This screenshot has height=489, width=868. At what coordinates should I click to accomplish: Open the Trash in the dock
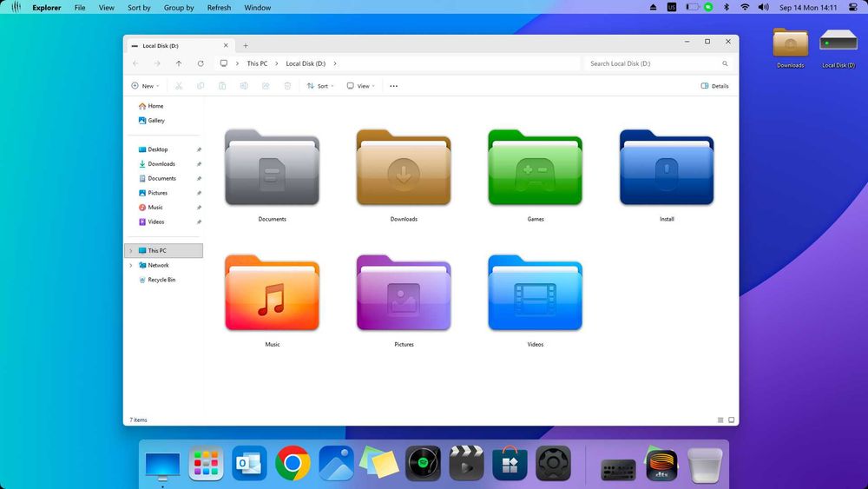pyautogui.click(x=705, y=466)
